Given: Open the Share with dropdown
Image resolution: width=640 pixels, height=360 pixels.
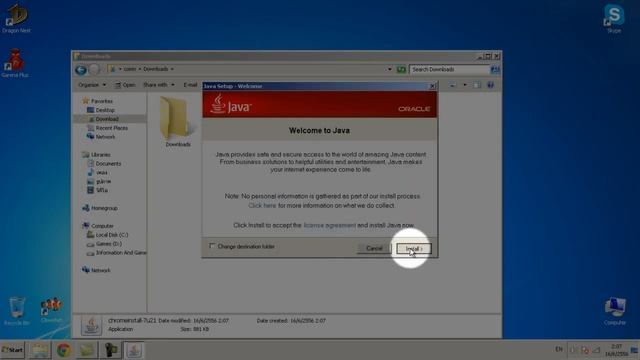Looking at the screenshot, I should [159, 85].
